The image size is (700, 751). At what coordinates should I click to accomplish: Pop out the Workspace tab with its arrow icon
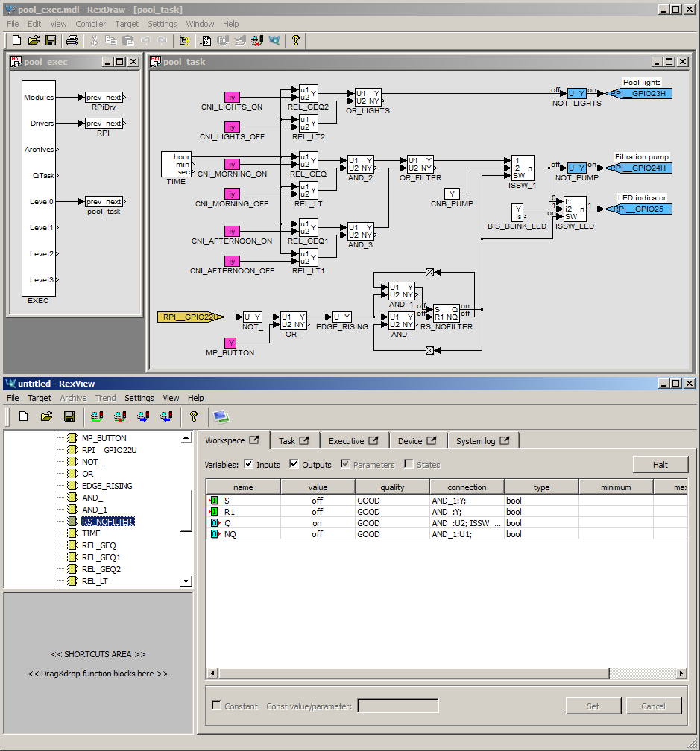point(254,440)
